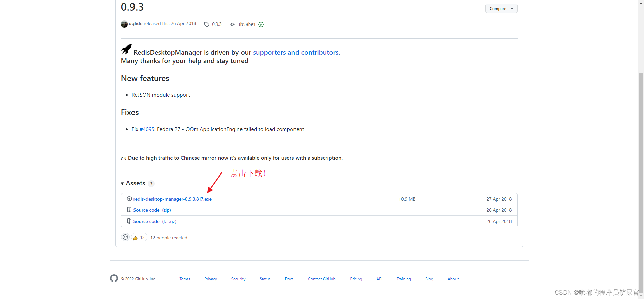Screen dimensions: 644x299
Task: Click '26 Apr 2018' date in Source code (zip) row
Action: (499, 210)
